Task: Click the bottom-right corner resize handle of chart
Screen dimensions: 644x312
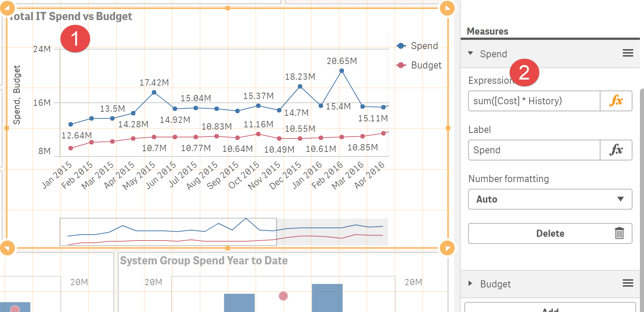Action: [x=447, y=248]
